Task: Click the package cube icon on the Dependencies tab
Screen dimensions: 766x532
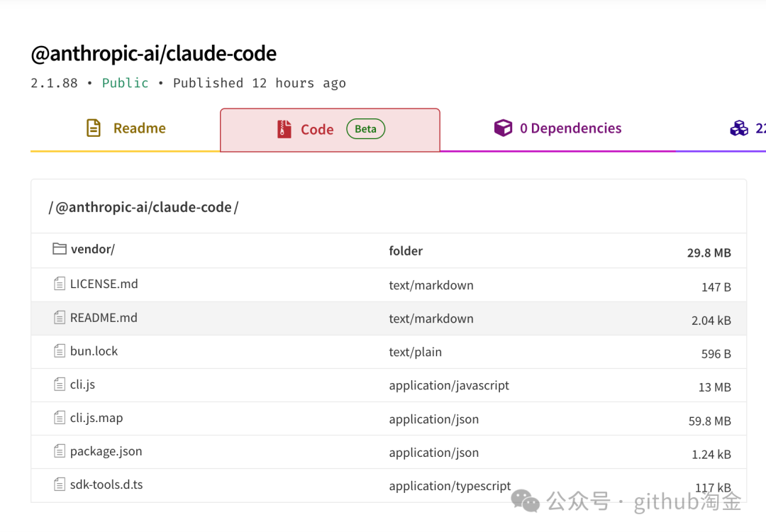Action: (x=504, y=128)
